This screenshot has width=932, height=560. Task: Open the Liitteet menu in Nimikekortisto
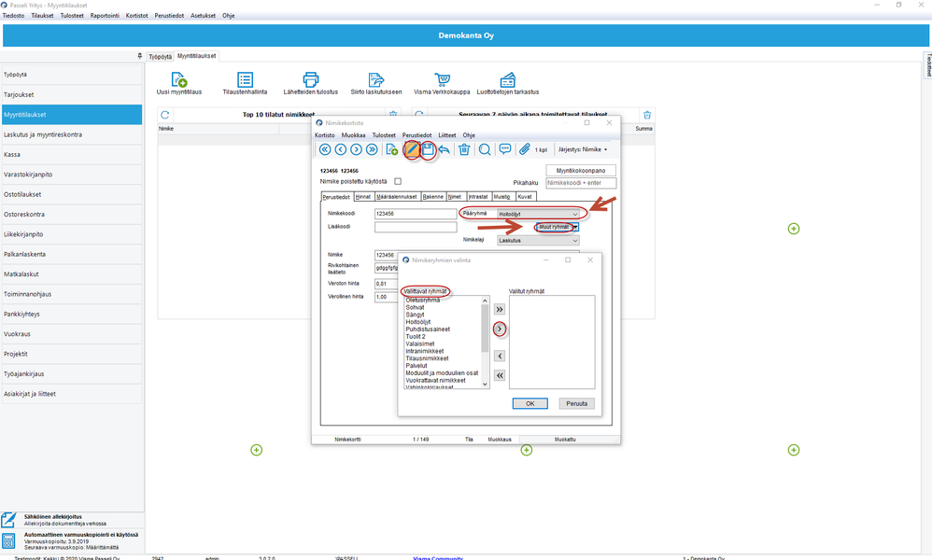click(x=447, y=135)
